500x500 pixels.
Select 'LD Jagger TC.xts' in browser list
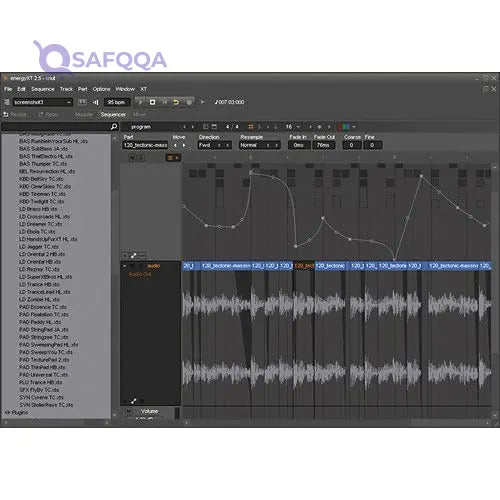click(x=39, y=247)
